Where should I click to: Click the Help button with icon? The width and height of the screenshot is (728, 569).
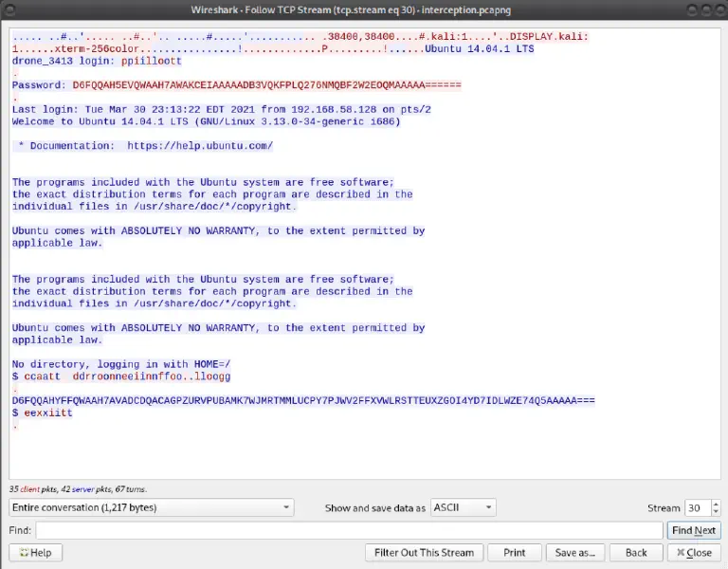[x=34, y=552]
